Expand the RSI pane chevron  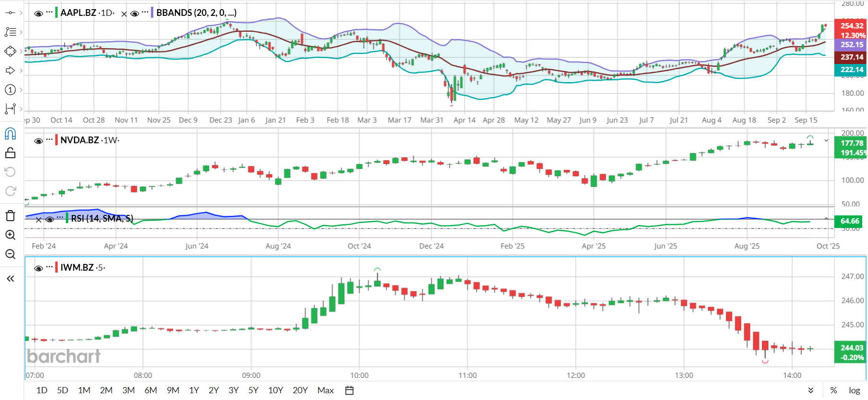click(826, 219)
